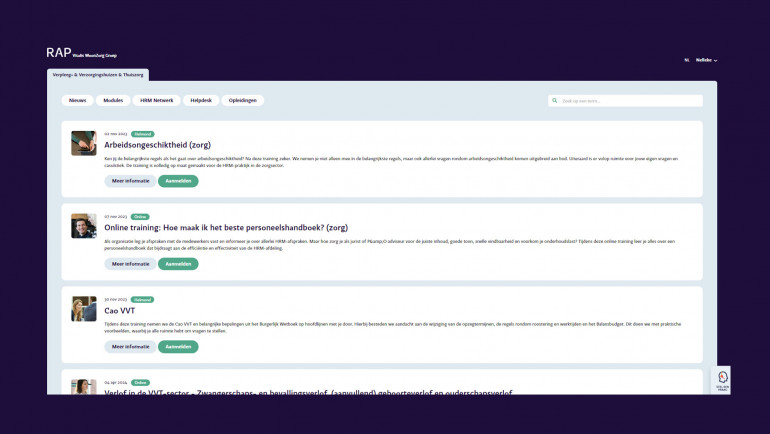The image size is (770, 434).
Task: Click Meer informatie for Arbeidsongeschiktheid
Action: point(130,181)
